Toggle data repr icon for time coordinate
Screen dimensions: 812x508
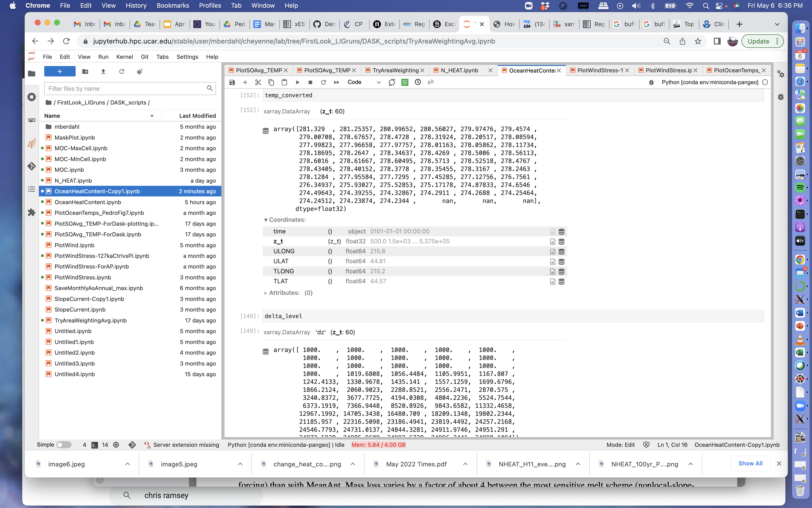coord(561,232)
